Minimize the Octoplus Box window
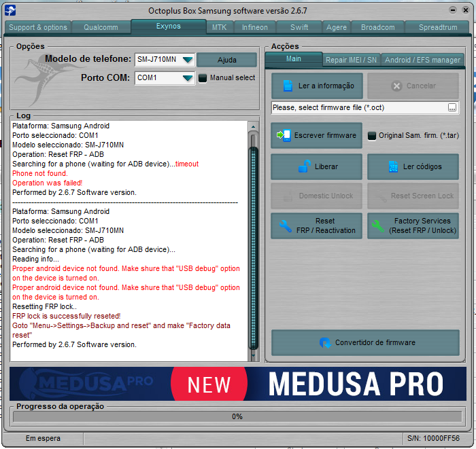 click(x=453, y=10)
